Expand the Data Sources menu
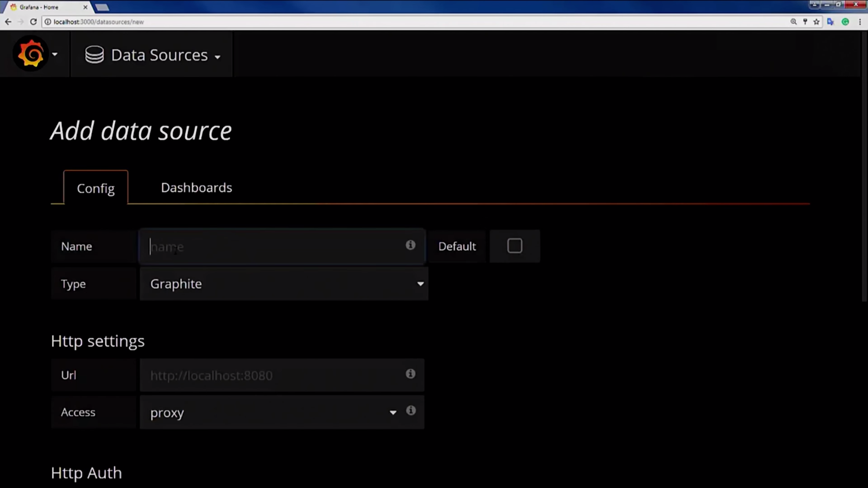 pyautogui.click(x=159, y=55)
